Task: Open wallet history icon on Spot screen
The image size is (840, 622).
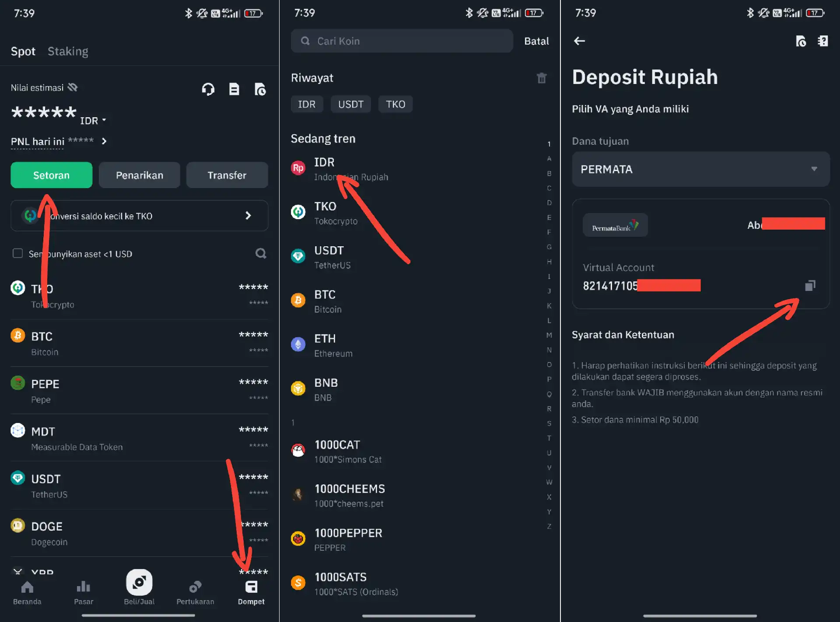Action: click(x=260, y=89)
